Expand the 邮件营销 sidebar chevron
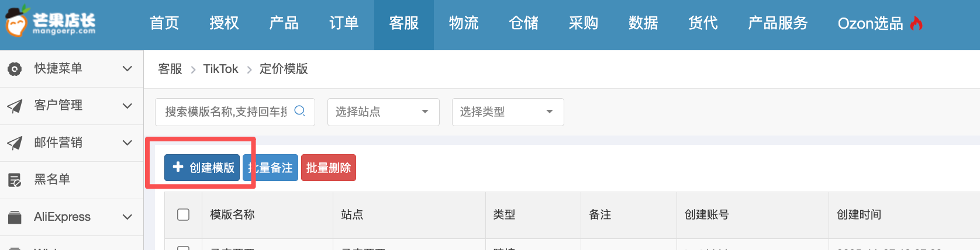The height and width of the screenshot is (250, 980). tap(127, 143)
